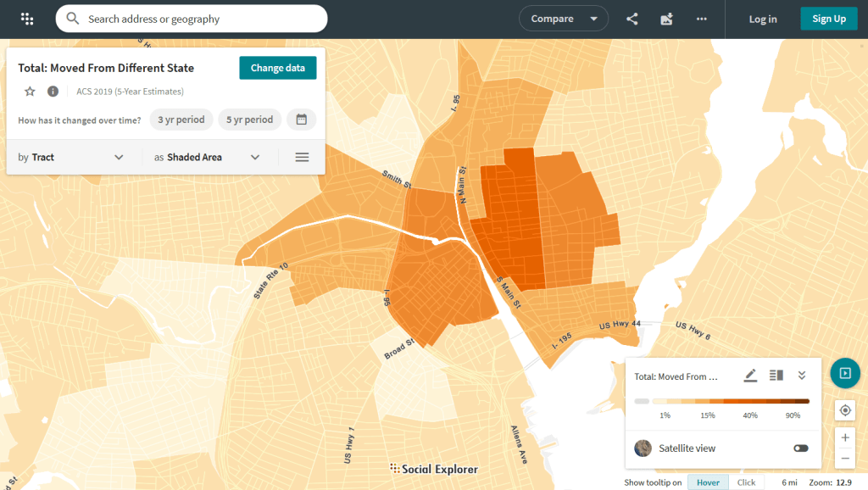The width and height of the screenshot is (868, 490).
Task: Expand the Compare dropdown
Action: point(564,19)
